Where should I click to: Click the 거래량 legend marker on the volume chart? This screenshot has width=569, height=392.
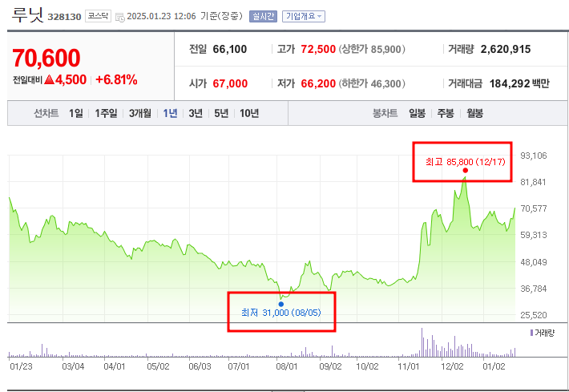(x=531, y=333)
